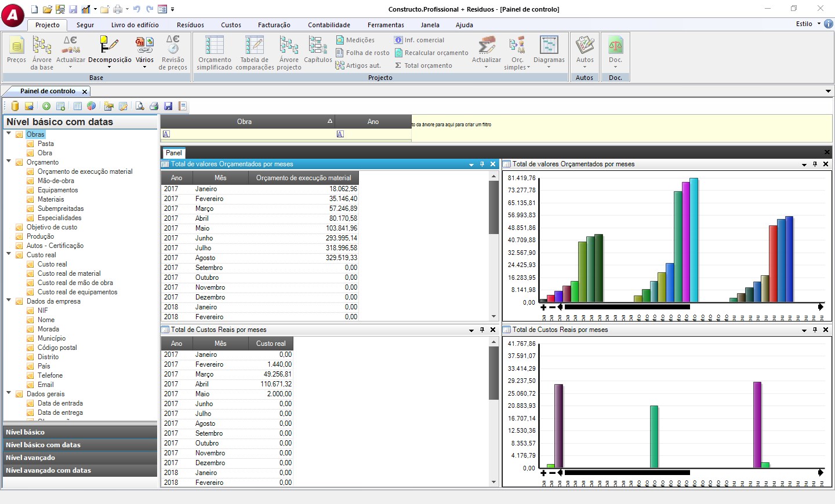835x504 pixels.
Task: Click the Save floppy icon in quick access
Action: [x=73, y=9]
